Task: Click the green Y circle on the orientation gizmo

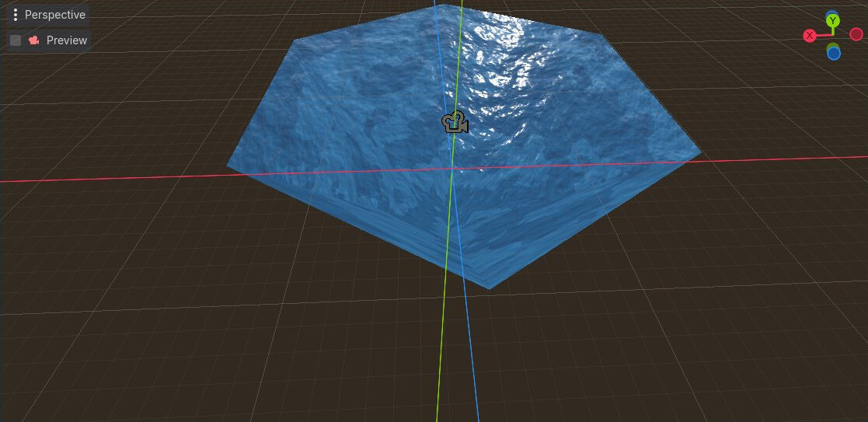Action: tap(833, 22)
